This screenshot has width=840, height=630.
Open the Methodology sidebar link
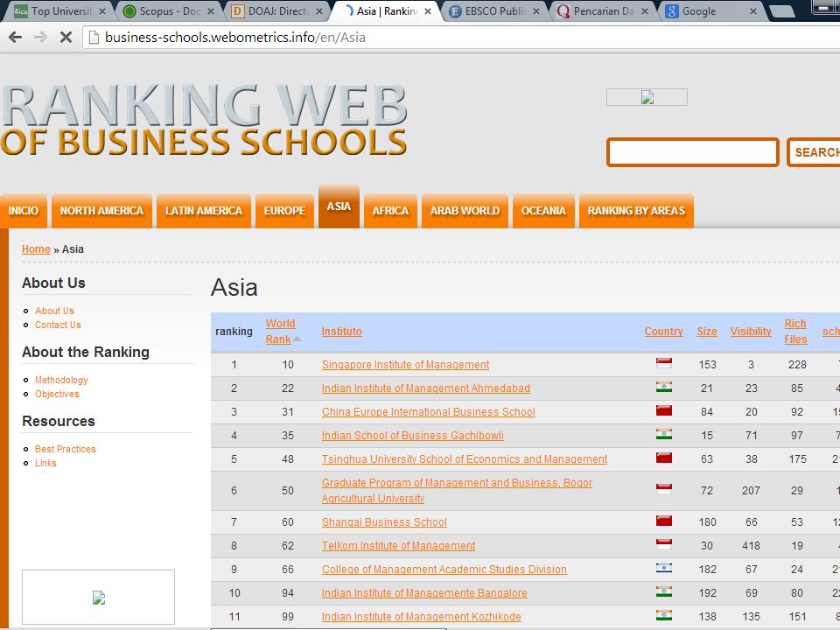61,380
